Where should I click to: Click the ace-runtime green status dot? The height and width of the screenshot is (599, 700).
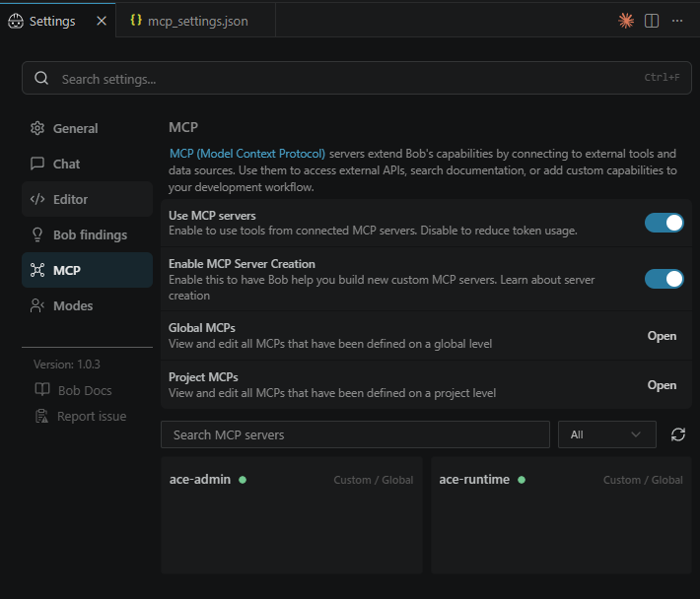tap(522, 480)
